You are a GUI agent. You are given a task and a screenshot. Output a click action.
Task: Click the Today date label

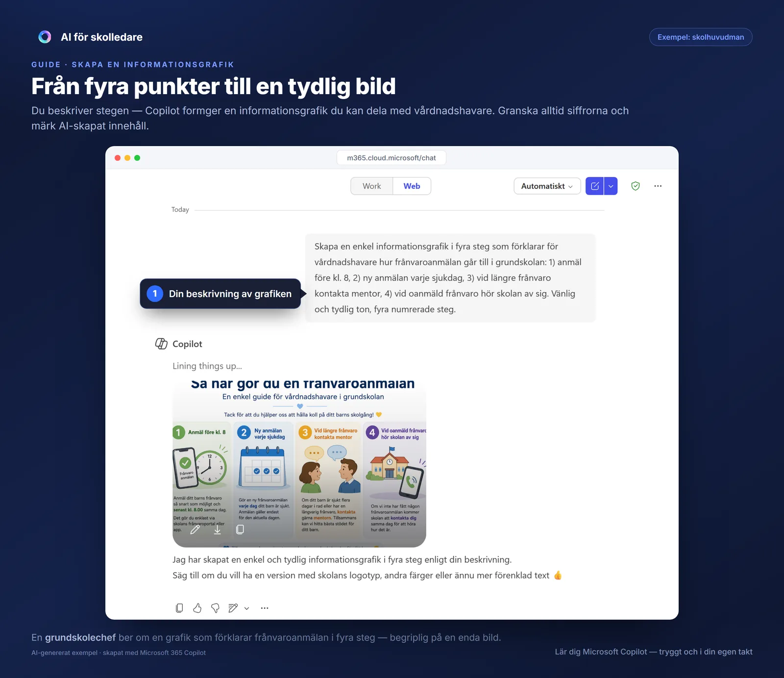point(180,209)
